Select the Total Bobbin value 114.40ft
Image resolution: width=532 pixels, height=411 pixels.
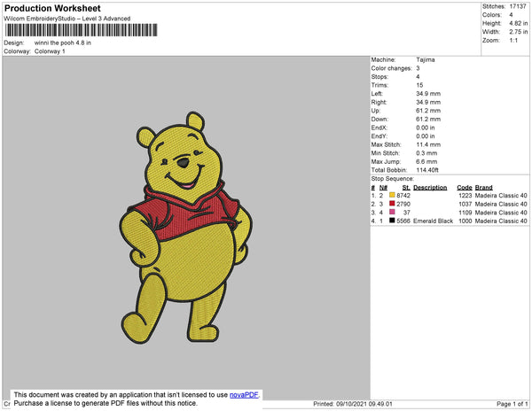coord(427,170)
